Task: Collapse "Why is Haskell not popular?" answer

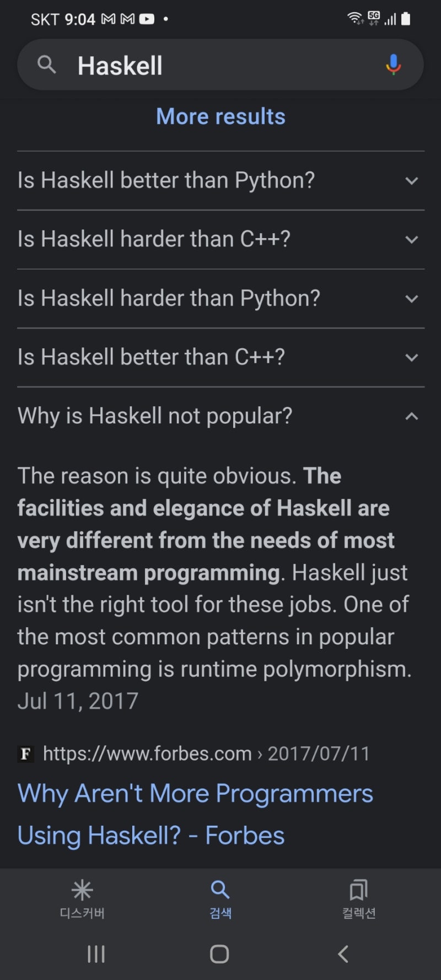Action: click(411, 417)
